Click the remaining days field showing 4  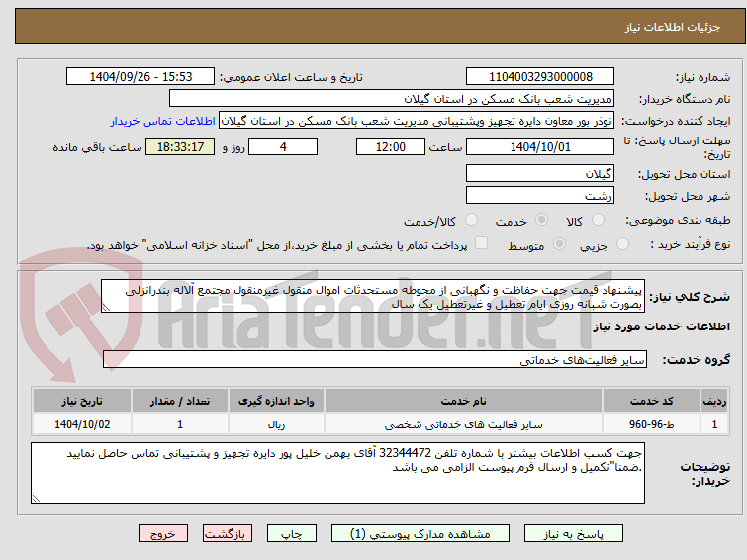point(283,146)
